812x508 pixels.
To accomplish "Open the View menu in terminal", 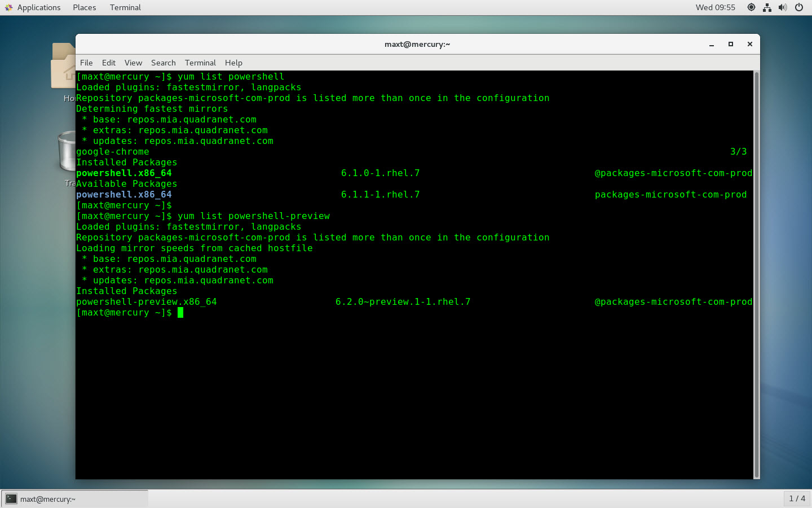I will point(133,63).
